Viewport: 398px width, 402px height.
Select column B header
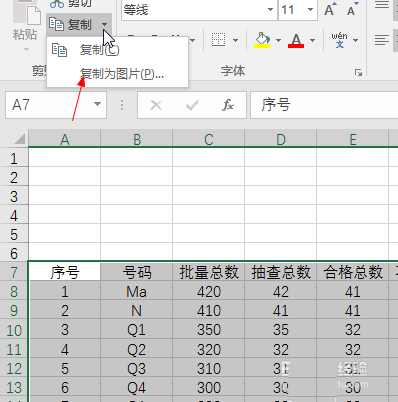tap(137, 139)
